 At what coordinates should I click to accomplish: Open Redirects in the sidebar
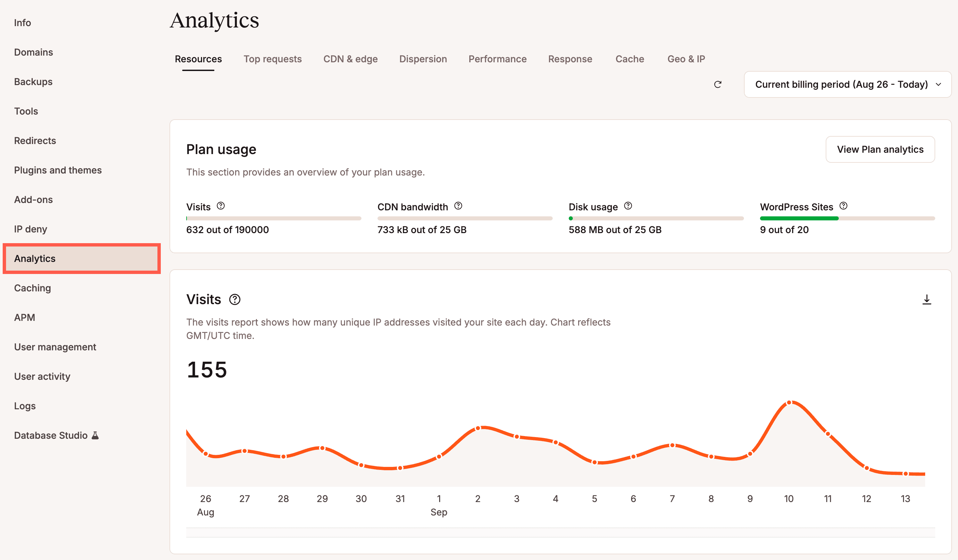pos(35,141)
